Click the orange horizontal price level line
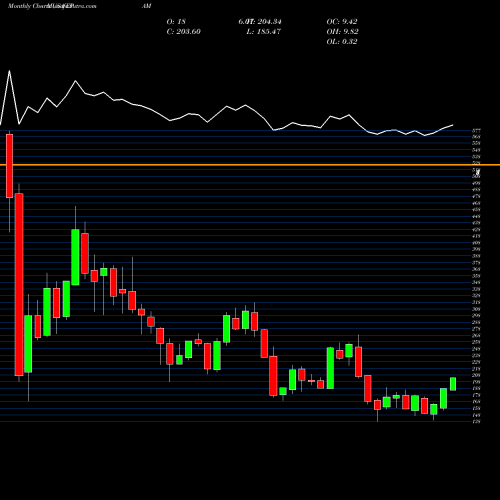 250,165
